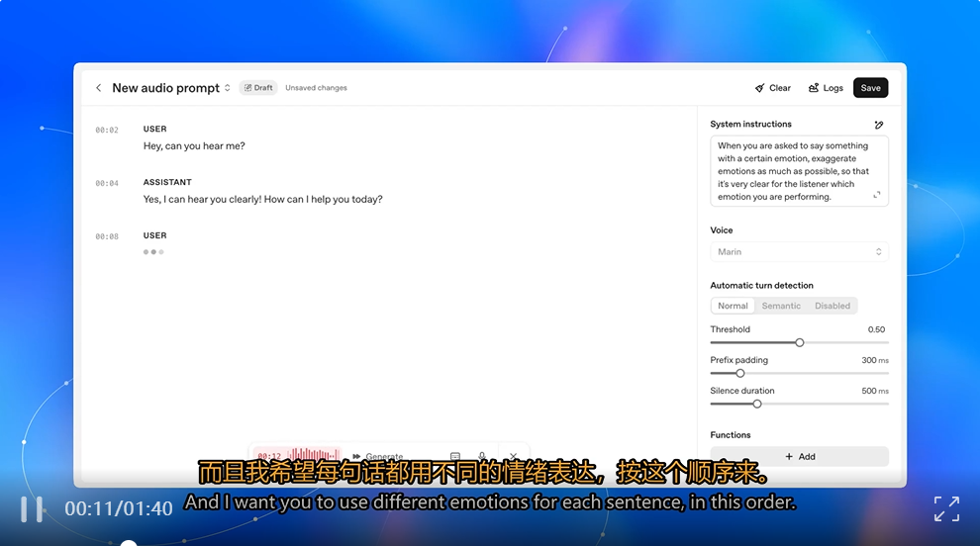Click the Silence duration slider handle
Image resolution: width=980 pixels, height=546 pixels.
pos(757,404)
